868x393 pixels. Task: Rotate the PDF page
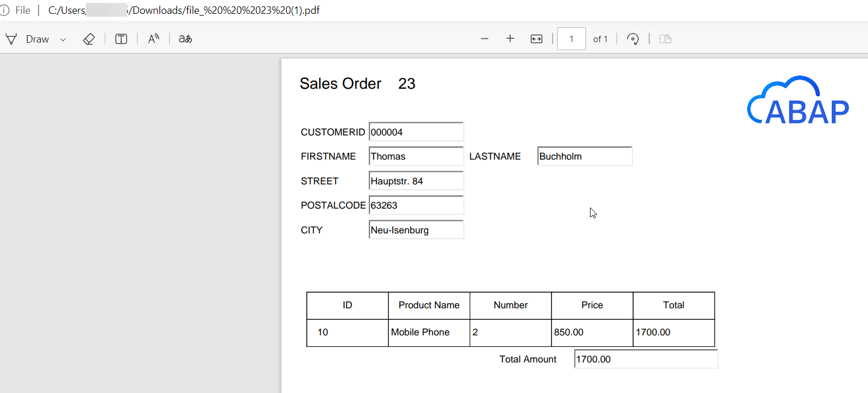coord(633,39)
